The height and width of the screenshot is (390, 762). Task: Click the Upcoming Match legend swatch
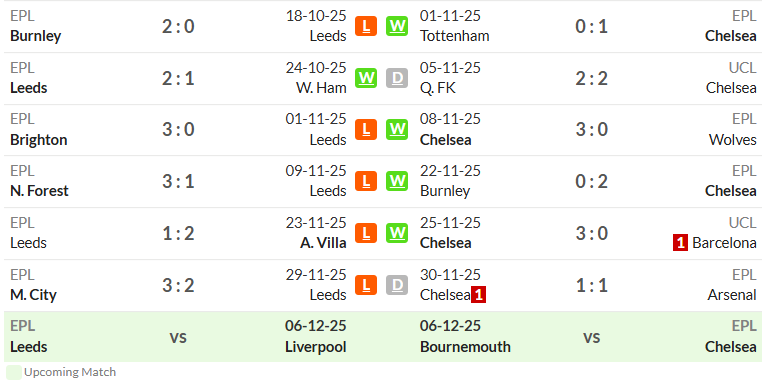(14, 373)
